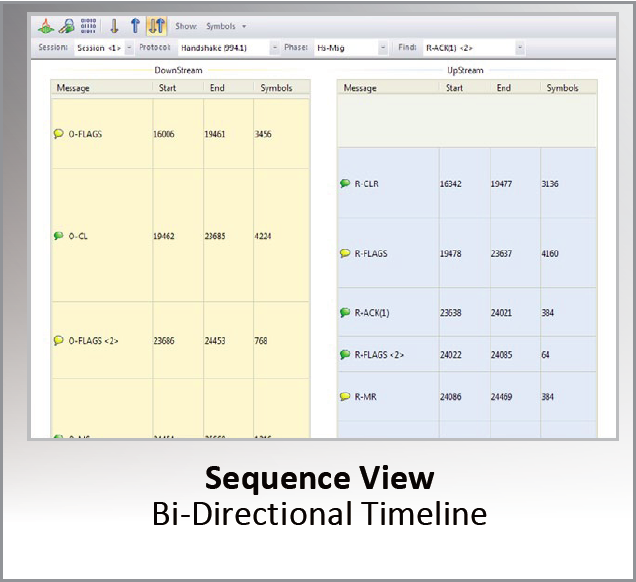The width and height of the screenshot is (636, 582).
Task: Select the R-CLR message
Action: (367, 184)
